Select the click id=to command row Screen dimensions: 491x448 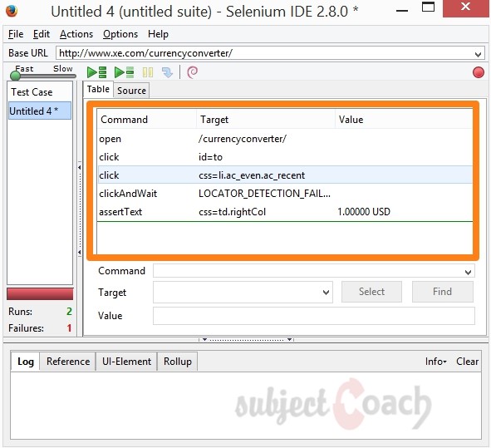(x=285, y=157)
